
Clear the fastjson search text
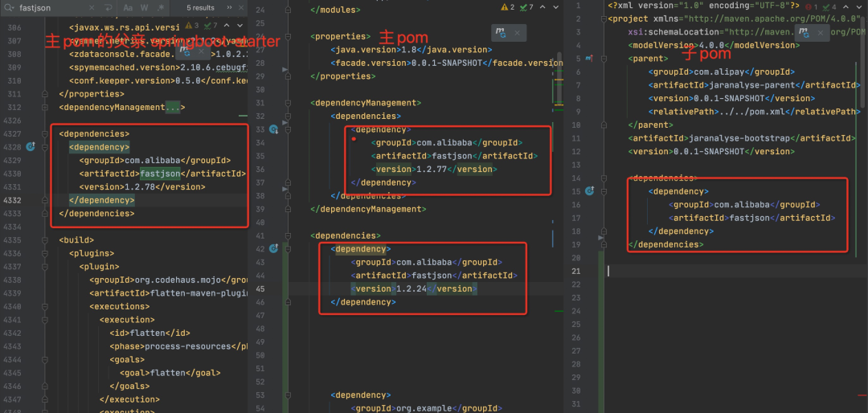pos(92,8)
